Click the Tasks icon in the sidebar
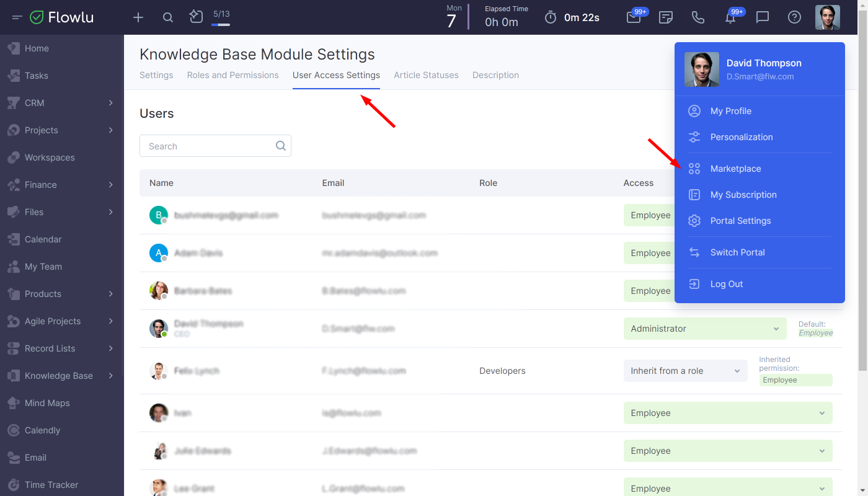 [14, 76]
